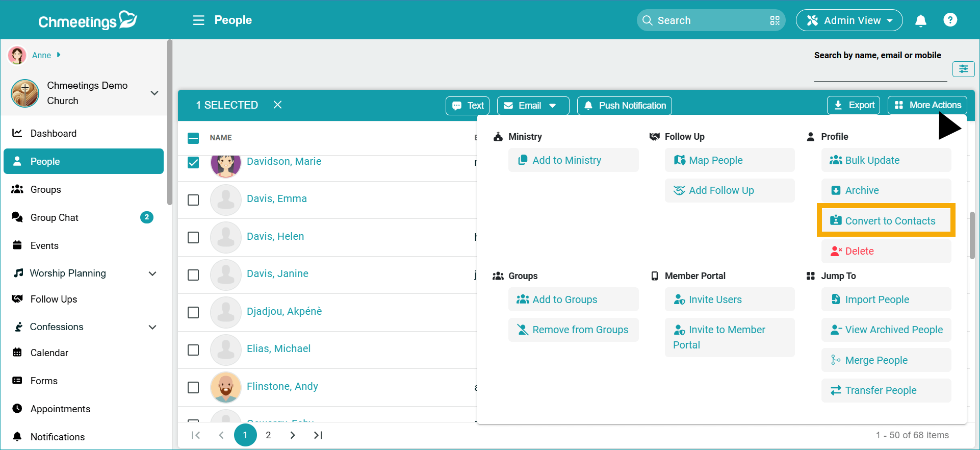Screen dimensions: 980x450
Task: Select the People sidebar item
Action: (x=84, y=161)
